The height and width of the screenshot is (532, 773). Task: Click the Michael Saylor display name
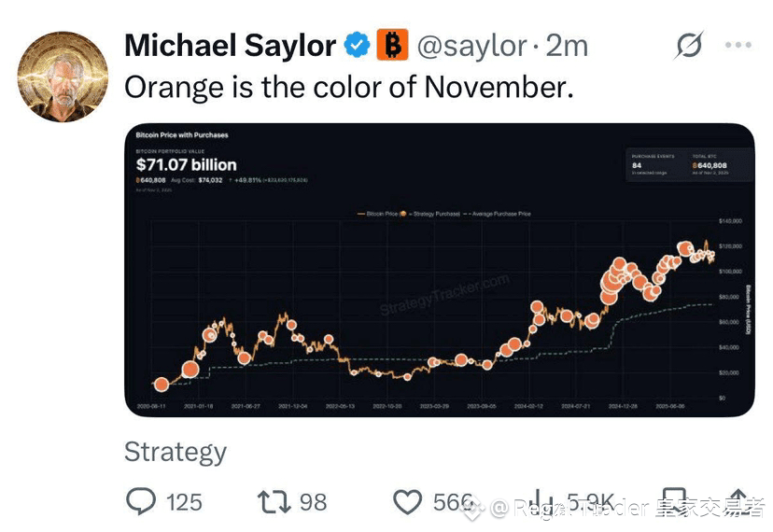tap(231, 46)
